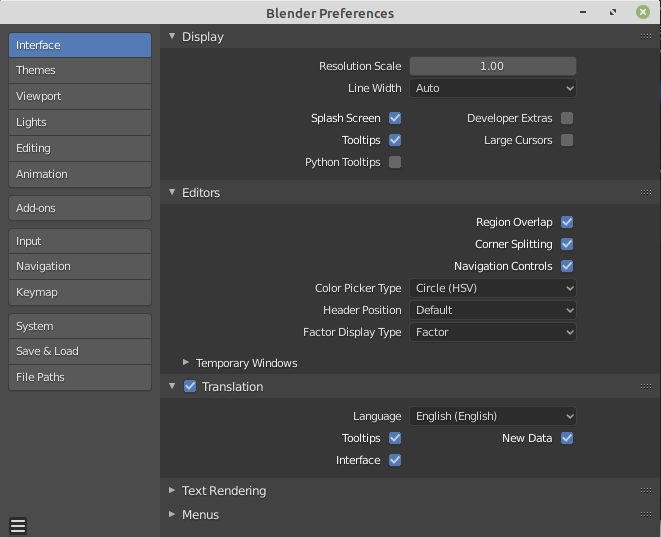Grab the Menus panel drag handle

[x=646, y=515]
